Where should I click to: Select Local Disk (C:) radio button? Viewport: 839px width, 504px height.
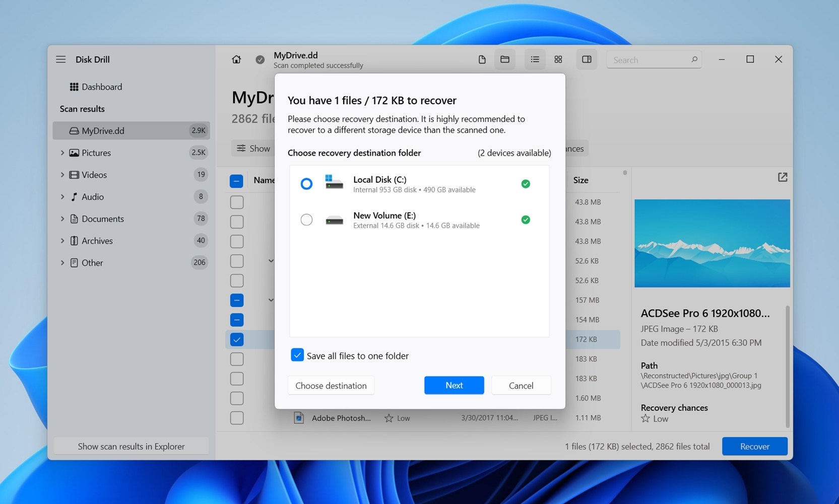[306, 184]
